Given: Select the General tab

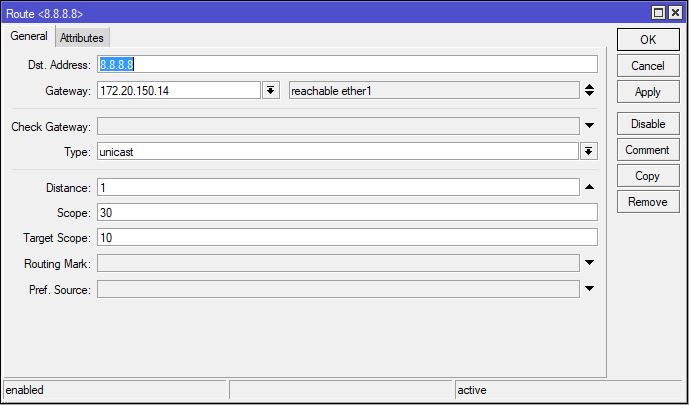Looking at the screenshot, I should 29,36.
